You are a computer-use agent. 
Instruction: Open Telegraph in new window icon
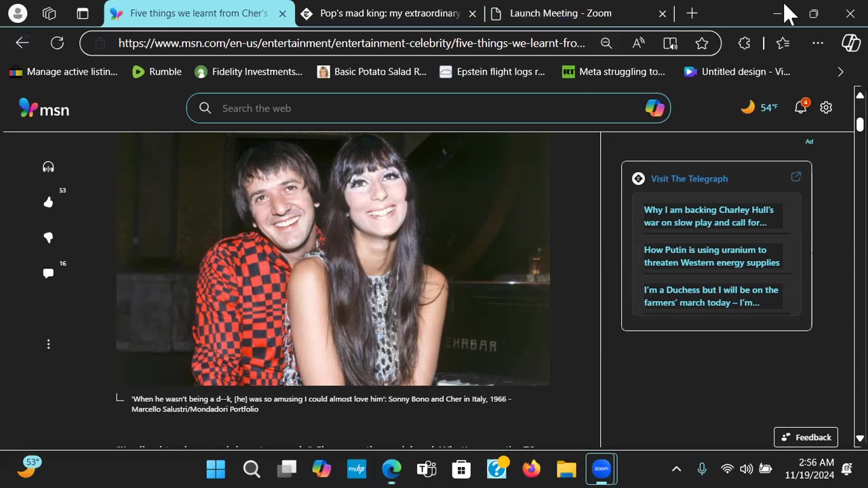click(796, 177)
